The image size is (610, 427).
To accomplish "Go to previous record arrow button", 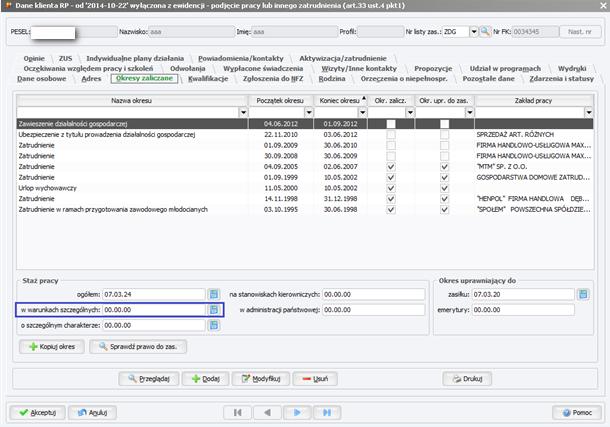I will click(x=267, y=412).
